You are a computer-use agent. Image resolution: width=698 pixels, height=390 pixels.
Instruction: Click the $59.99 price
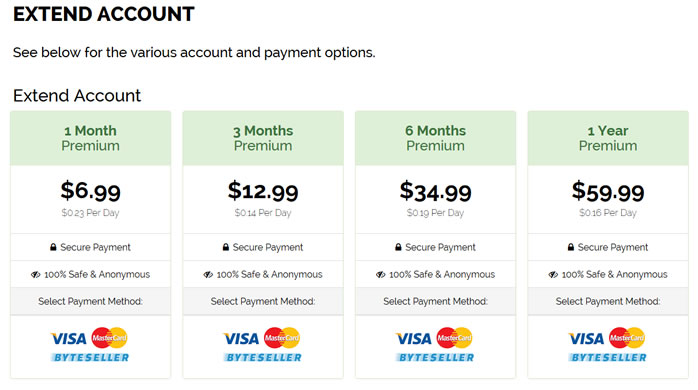click(x=608, y=191)
